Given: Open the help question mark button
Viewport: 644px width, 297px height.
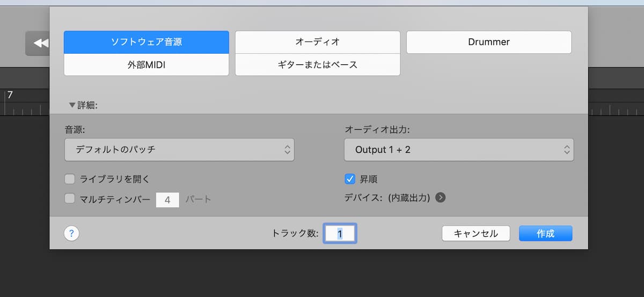Looking at the screenshot, I should pos(71,233).
